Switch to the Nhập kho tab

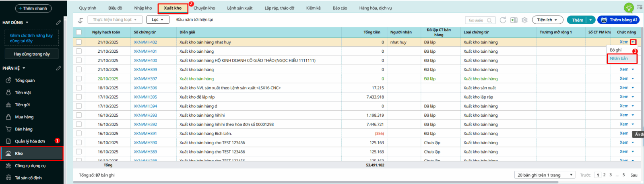coord(143,8)
